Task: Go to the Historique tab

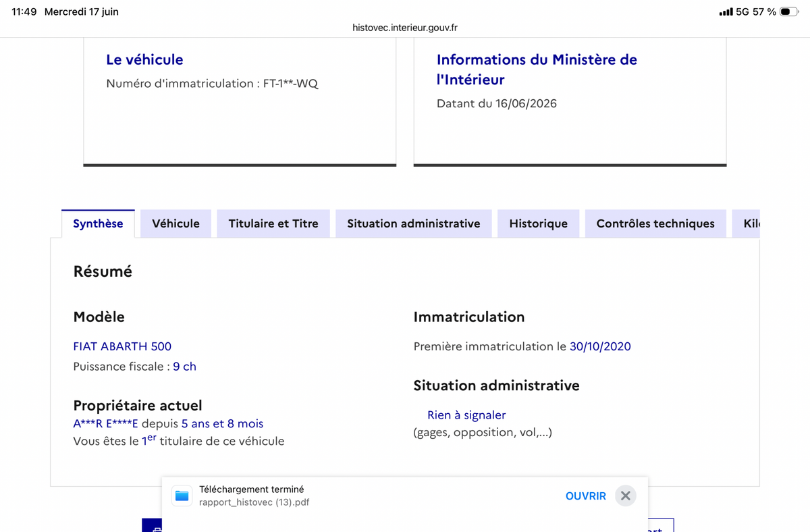Action: click(538, 223)
